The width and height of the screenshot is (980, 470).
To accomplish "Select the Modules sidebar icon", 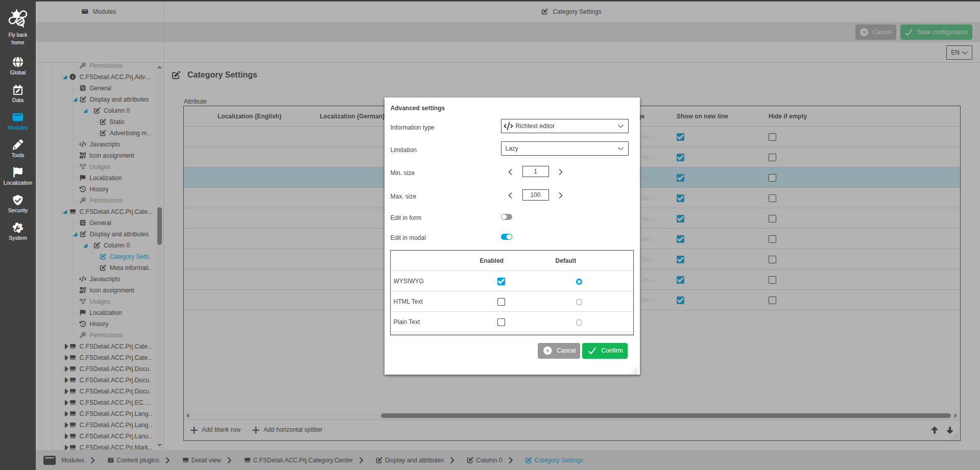I will coord(18,117).
